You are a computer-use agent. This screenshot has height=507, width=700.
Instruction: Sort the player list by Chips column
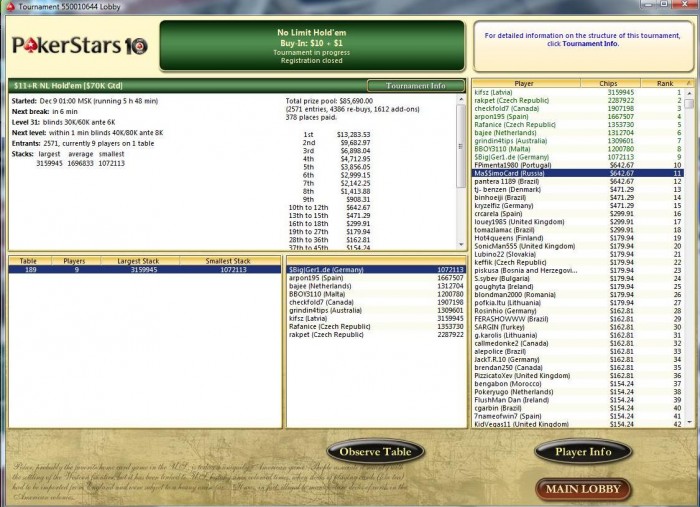click(610, 83)
